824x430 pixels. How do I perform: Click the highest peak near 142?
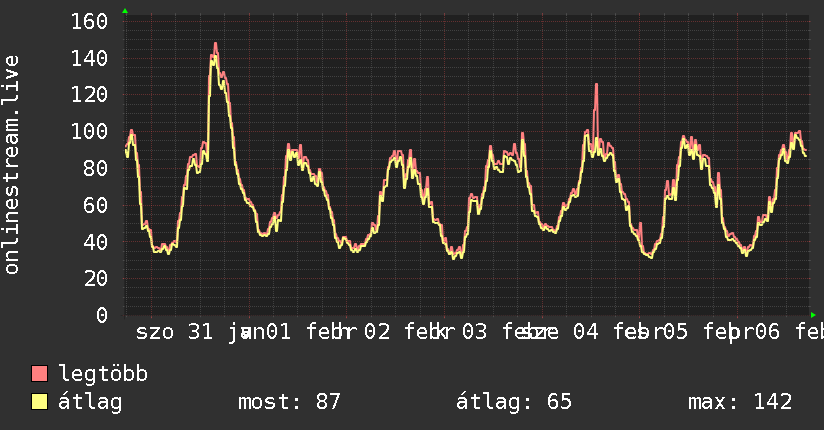point(215,46)
